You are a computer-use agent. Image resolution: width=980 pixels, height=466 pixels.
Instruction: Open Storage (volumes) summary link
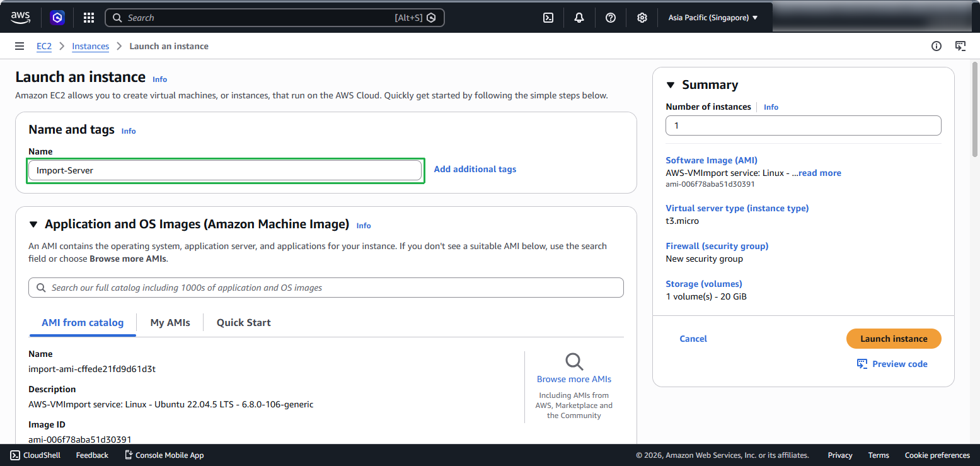pos(704,284)
